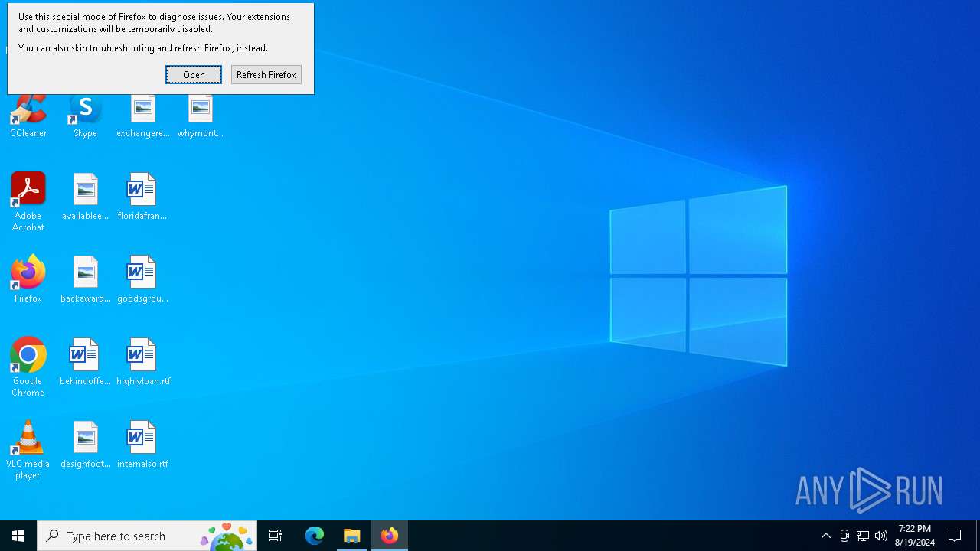Image resolution: width=980 pixels, height=551 pixels.
Task: Show hidden system tray icons
Action: point(825,536)
